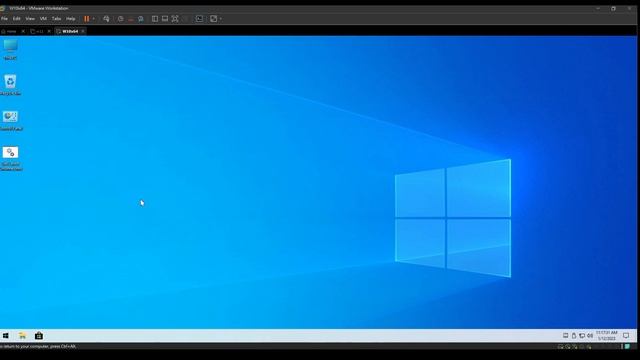Switch to the Home tab
The width and height of the screenshot is (640, 360).
point(10,31)
